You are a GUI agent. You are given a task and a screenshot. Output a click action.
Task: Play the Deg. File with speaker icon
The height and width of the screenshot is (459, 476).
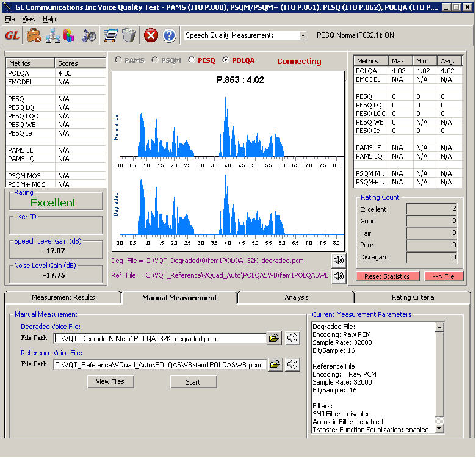pos(339,261)
